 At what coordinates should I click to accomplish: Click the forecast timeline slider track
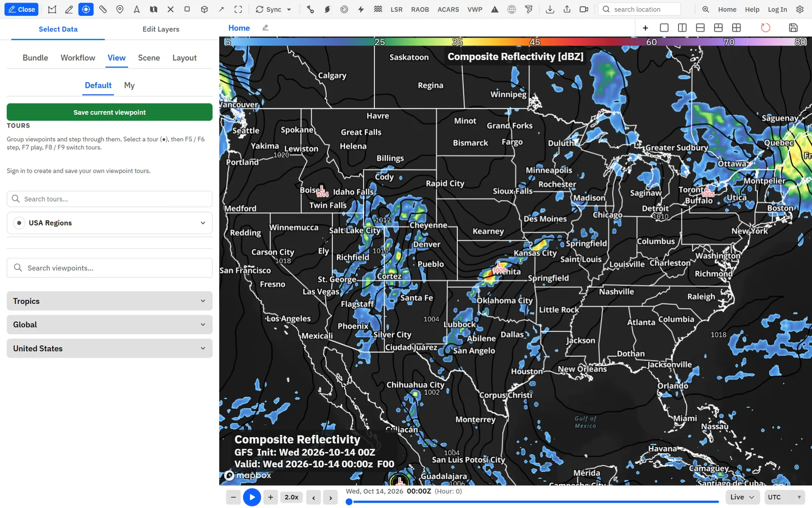pos(533,502)
